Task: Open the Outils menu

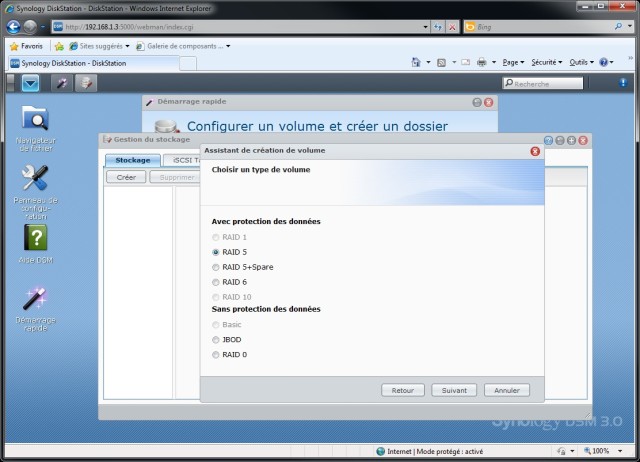Action: pyautogui.click(x=581, y=62)
